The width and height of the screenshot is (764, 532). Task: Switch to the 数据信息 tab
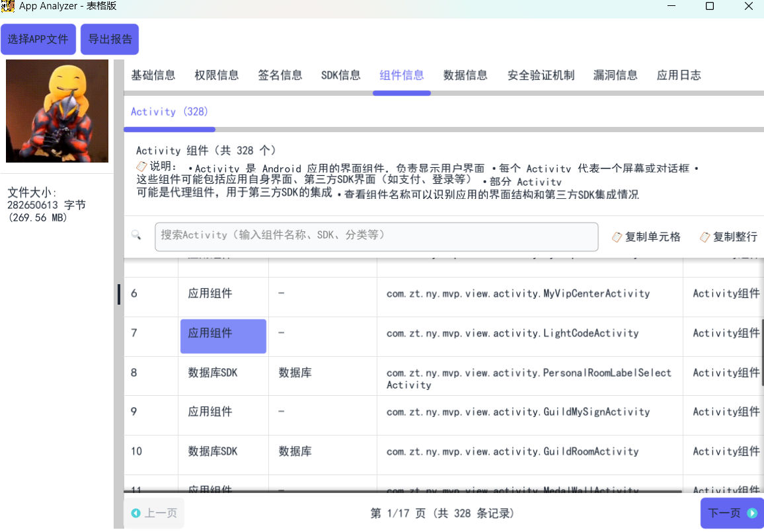coord(465,75)
